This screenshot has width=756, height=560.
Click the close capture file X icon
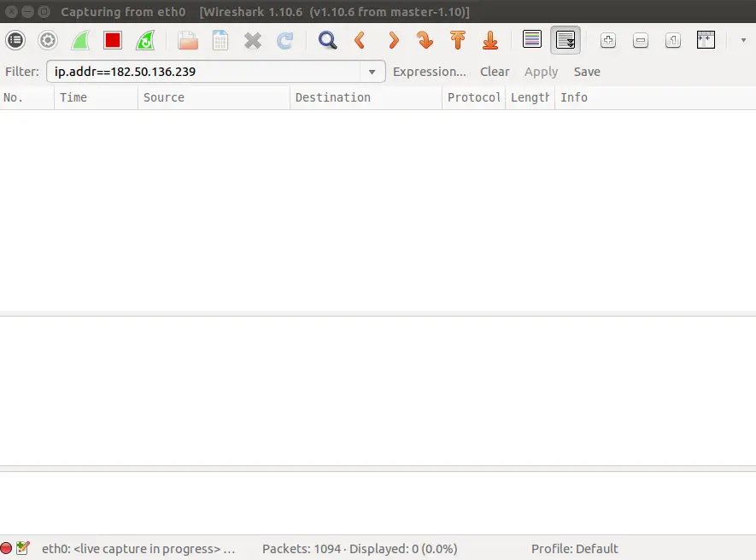pos(253,41)
